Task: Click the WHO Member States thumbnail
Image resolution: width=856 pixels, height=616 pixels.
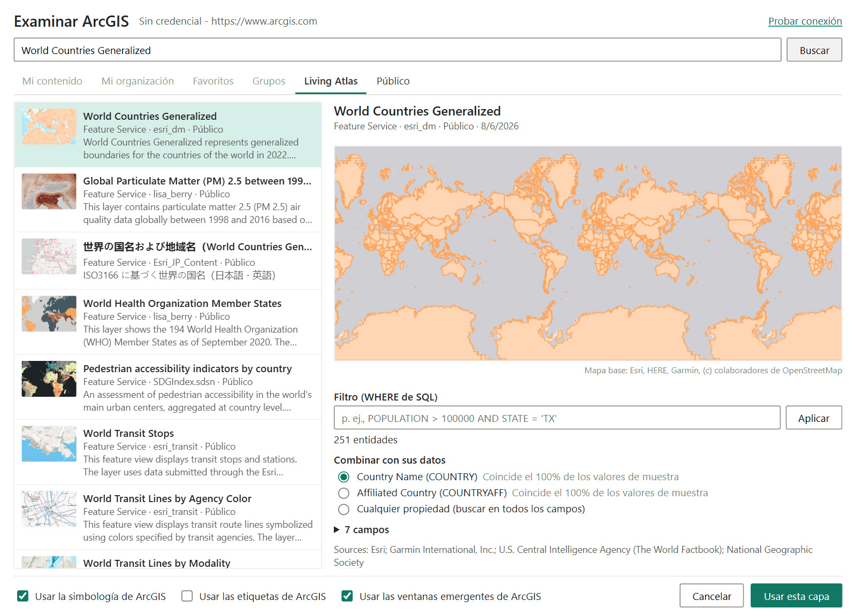Action: coord(49,314)
